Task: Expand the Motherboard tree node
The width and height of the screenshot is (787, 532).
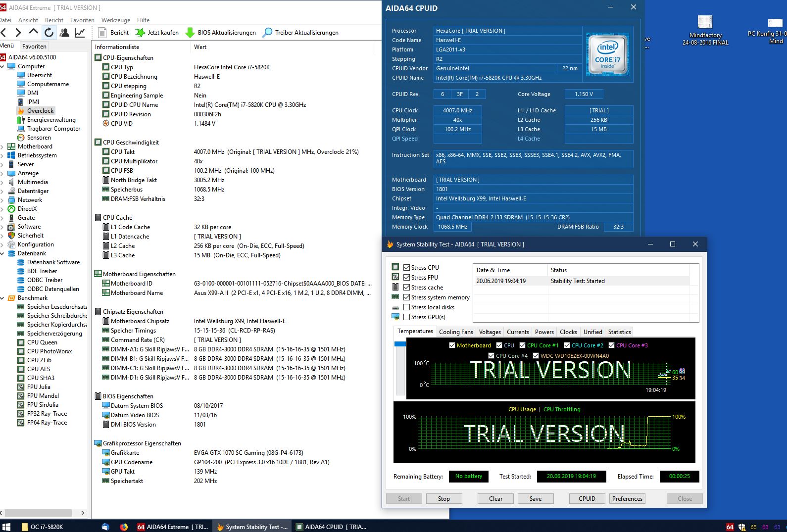Action: pos(2,146)
